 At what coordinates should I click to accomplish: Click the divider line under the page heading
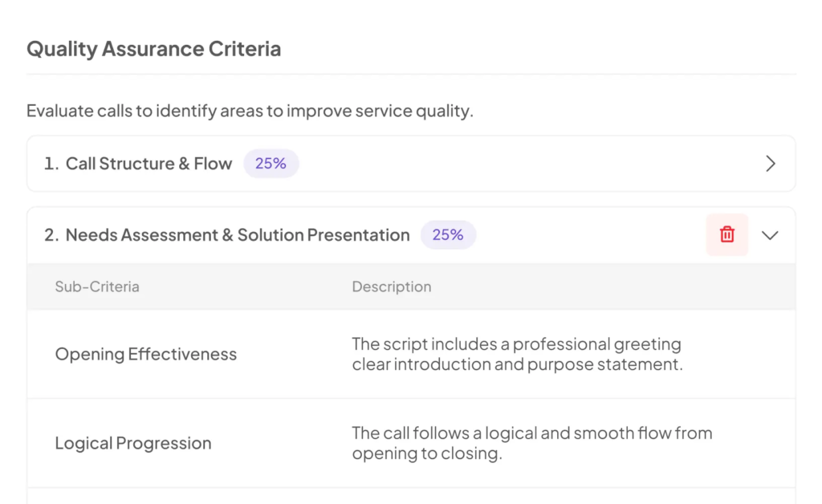[x=412, y=74]
